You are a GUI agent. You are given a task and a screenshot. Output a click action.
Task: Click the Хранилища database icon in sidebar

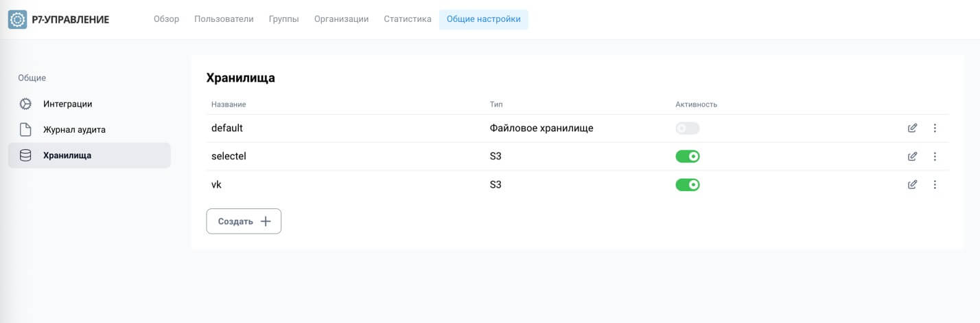coord(25,155)
